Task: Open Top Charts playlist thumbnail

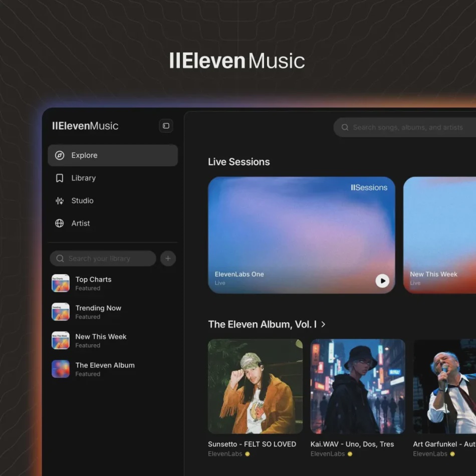Action: [x=61, y=283]
